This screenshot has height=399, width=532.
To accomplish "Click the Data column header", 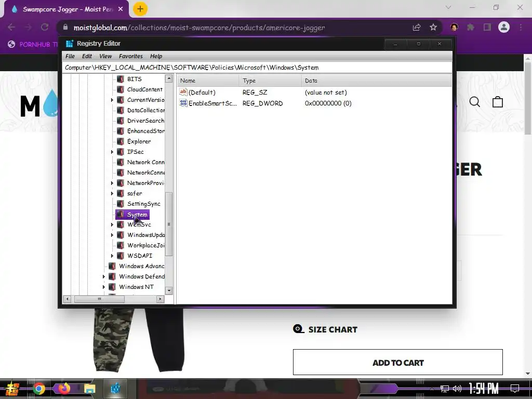I will coord(376,81).
